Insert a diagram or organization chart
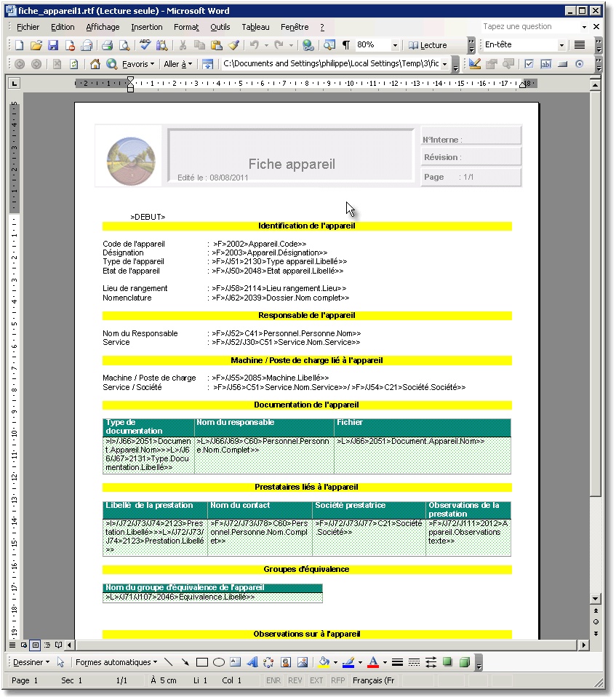The image size is (616, 700). point(268,662)
